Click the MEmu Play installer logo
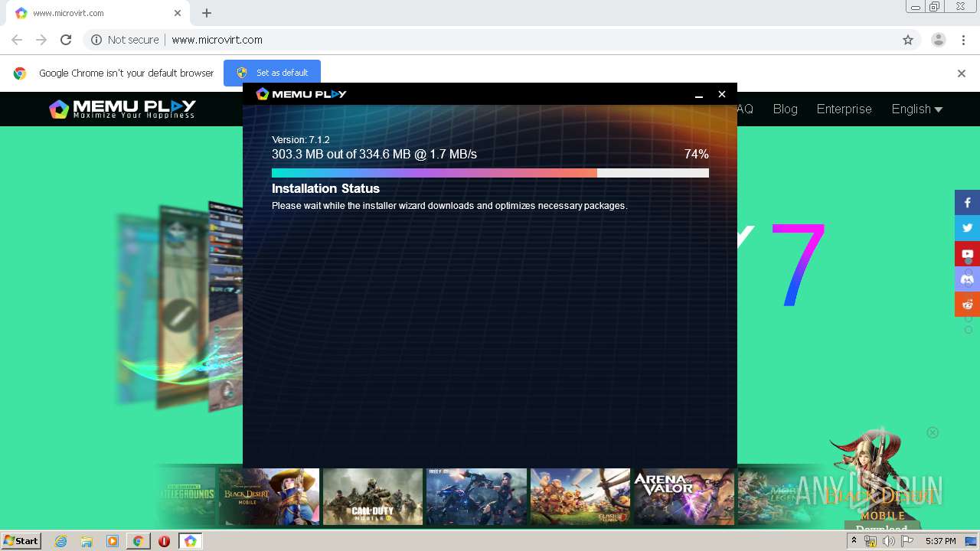Viewport: 980px width, 551px height. 301,94
